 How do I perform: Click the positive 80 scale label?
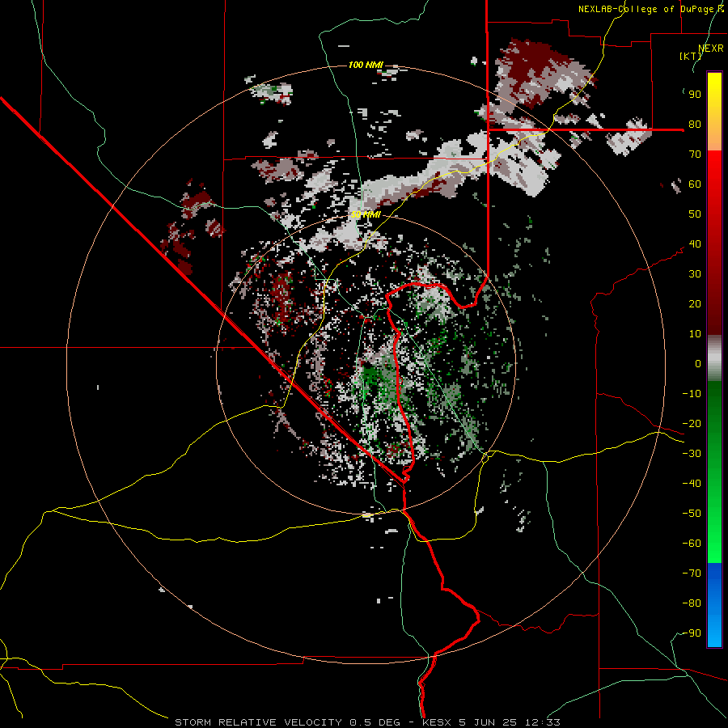tap(695, 124)
